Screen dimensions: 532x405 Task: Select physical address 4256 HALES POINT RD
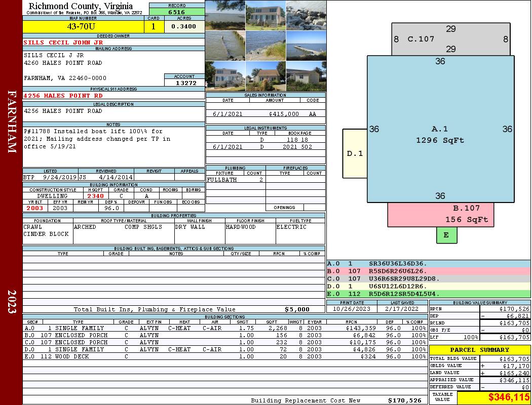point(63,96)
